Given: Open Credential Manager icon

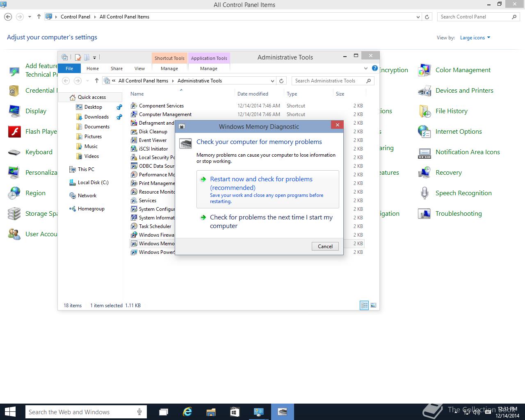Looking at the screenshot, I should coord(14,91).
